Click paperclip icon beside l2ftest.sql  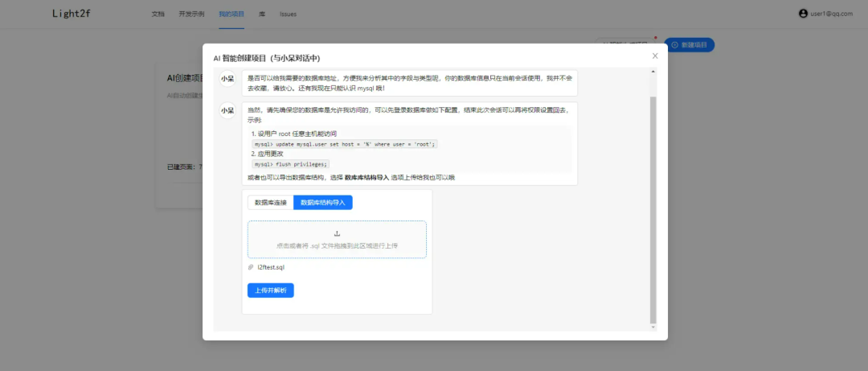point(251,267)
